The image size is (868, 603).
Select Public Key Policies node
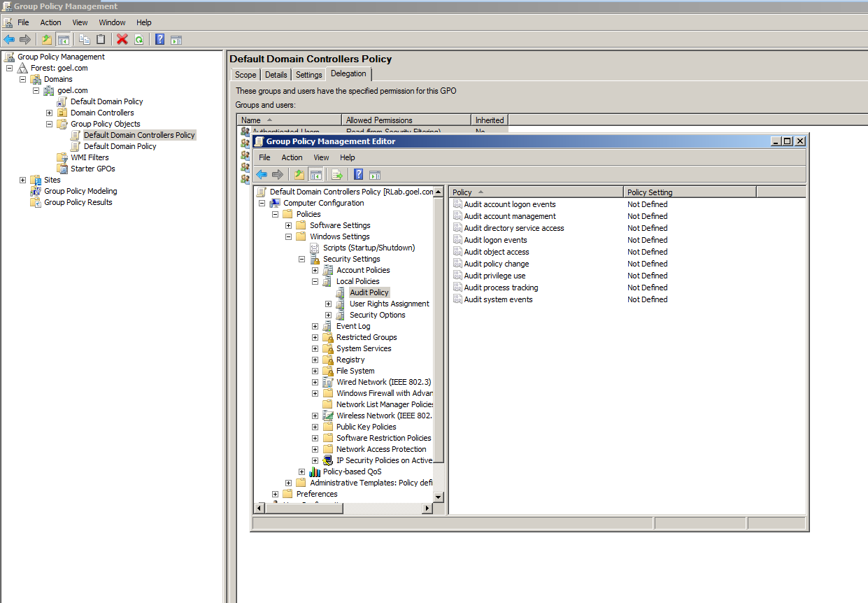[x=366, y=427]
